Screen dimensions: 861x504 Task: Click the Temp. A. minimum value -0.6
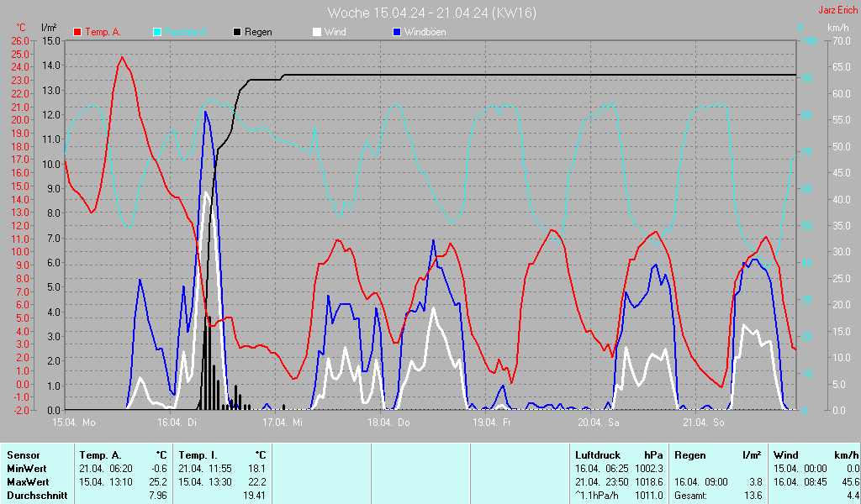(x=159, y=469)
